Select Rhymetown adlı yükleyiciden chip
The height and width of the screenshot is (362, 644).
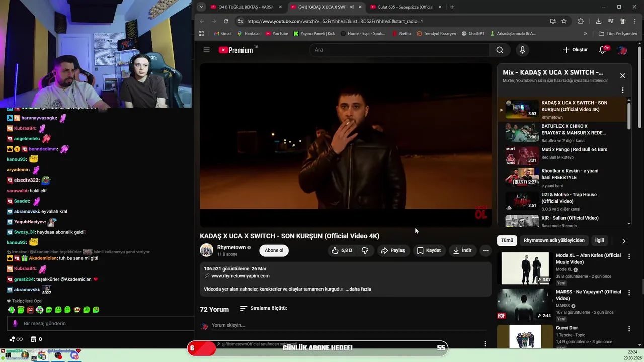pyautogui.click(x=554, y=240)
